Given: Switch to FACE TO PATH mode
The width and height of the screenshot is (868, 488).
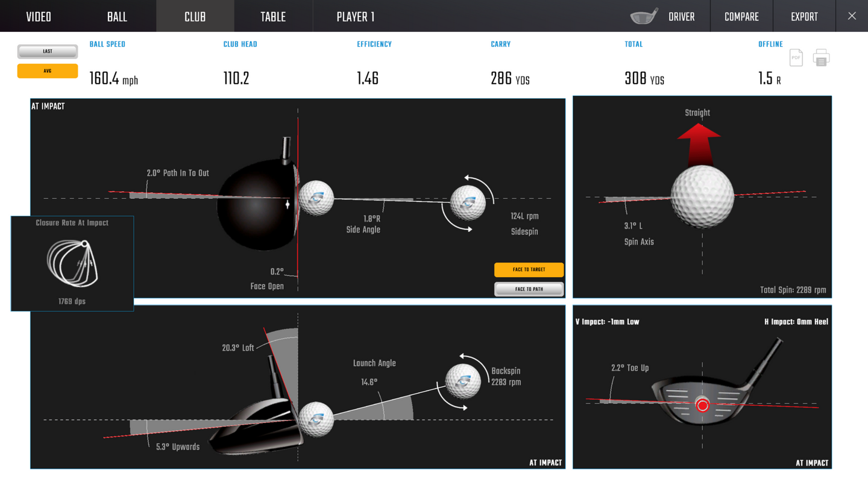Looking at the screenshot, I should 529,289.
